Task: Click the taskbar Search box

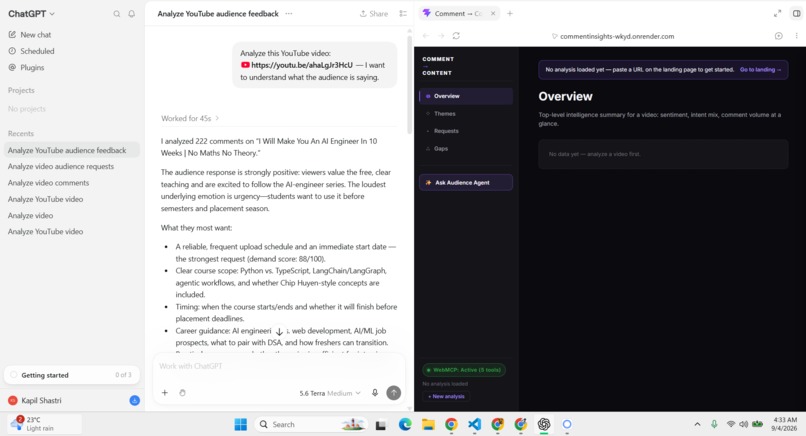Action: [x=312, y=424]
